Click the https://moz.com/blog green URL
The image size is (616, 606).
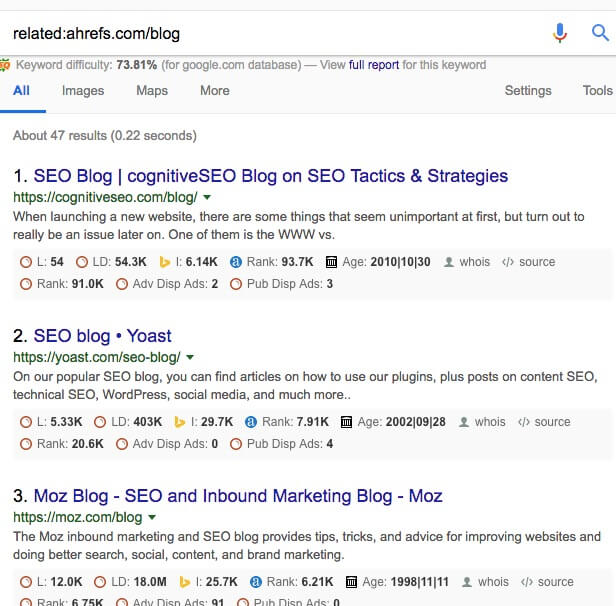click(77, 517)
